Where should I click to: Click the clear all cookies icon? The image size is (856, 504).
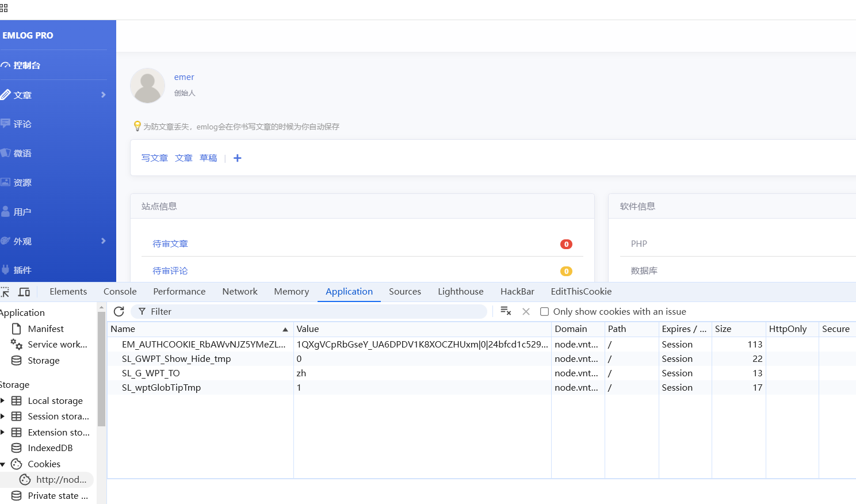[506, 311]
